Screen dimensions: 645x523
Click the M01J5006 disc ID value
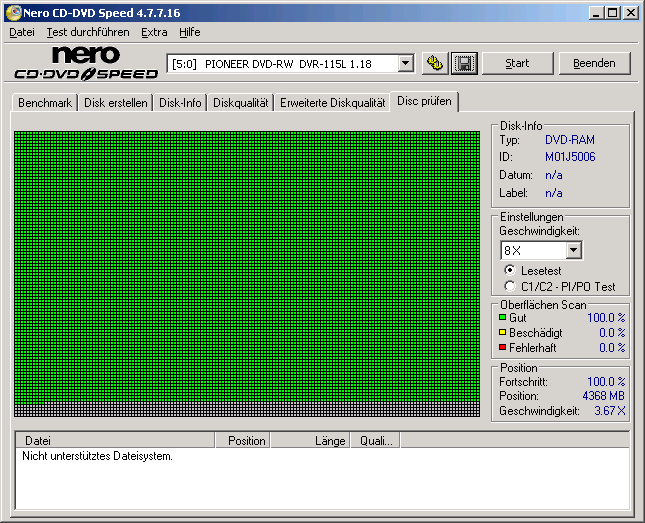click(x=570, y=157)
